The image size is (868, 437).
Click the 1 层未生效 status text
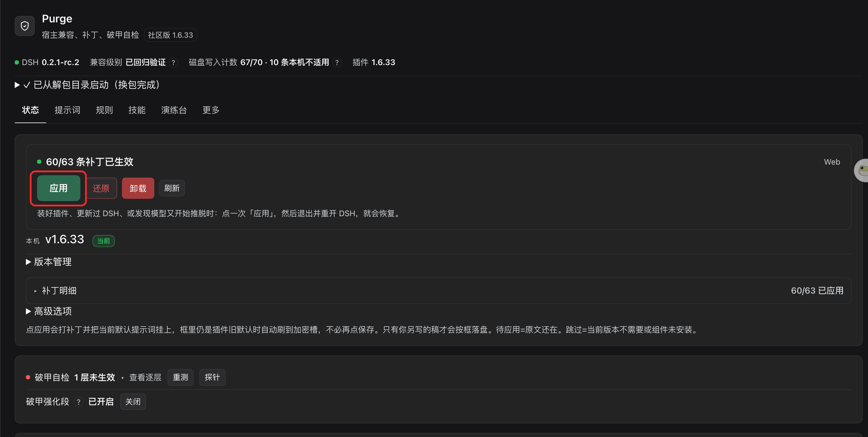(95, 377)
